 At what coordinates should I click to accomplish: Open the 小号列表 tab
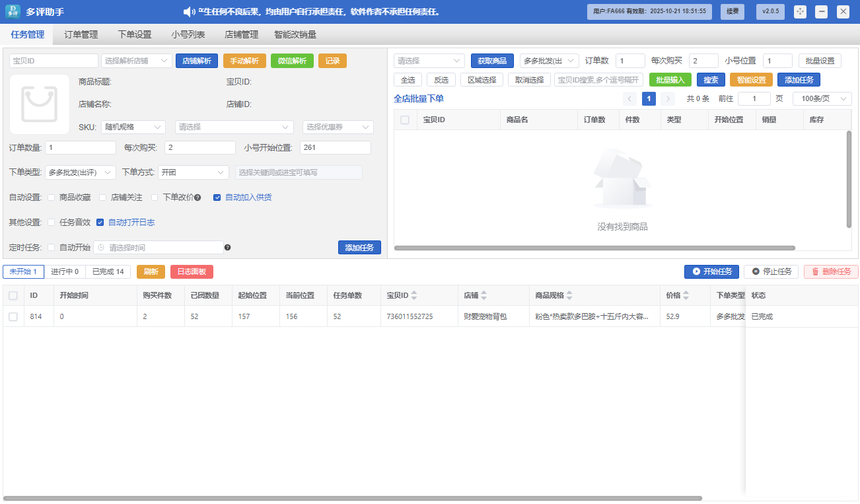pos(188,34)
